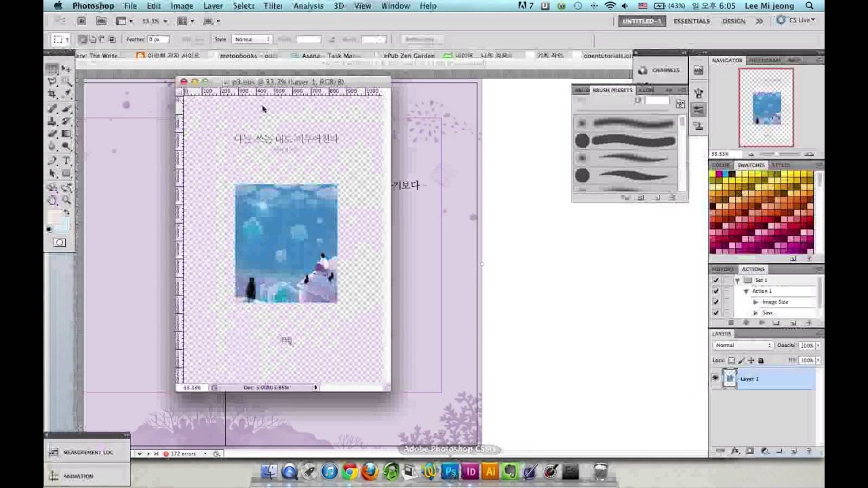Open Spotlight search in the menu bar
868x488 pixels.
click(x=810, y=5)
